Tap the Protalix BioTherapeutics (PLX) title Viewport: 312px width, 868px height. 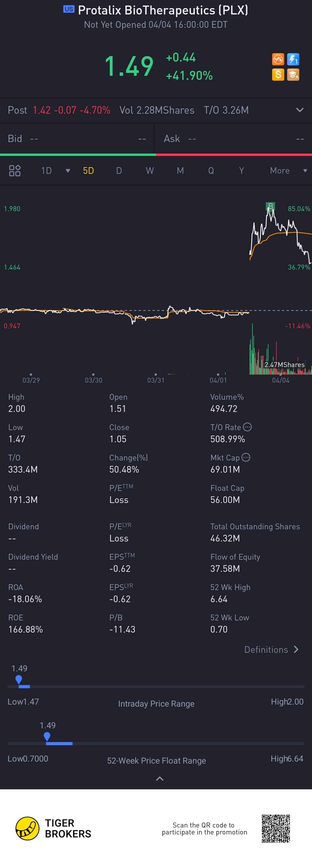click(x=163, y=10)
